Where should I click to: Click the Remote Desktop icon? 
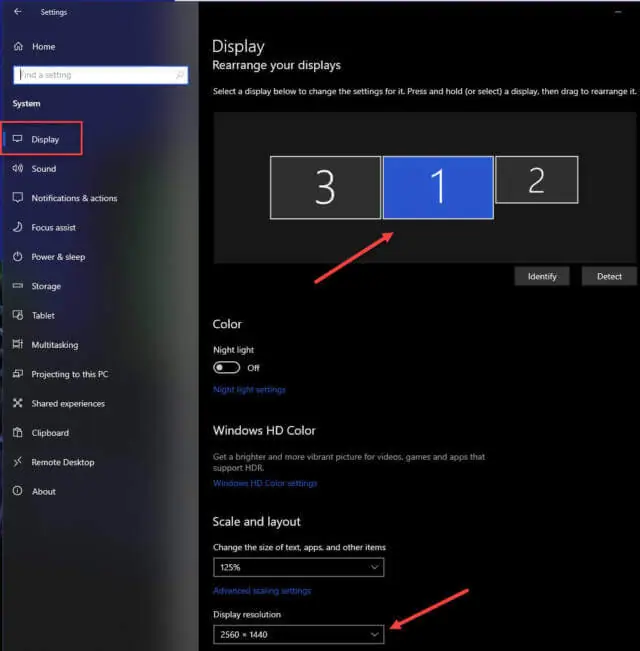pos(17,462)
